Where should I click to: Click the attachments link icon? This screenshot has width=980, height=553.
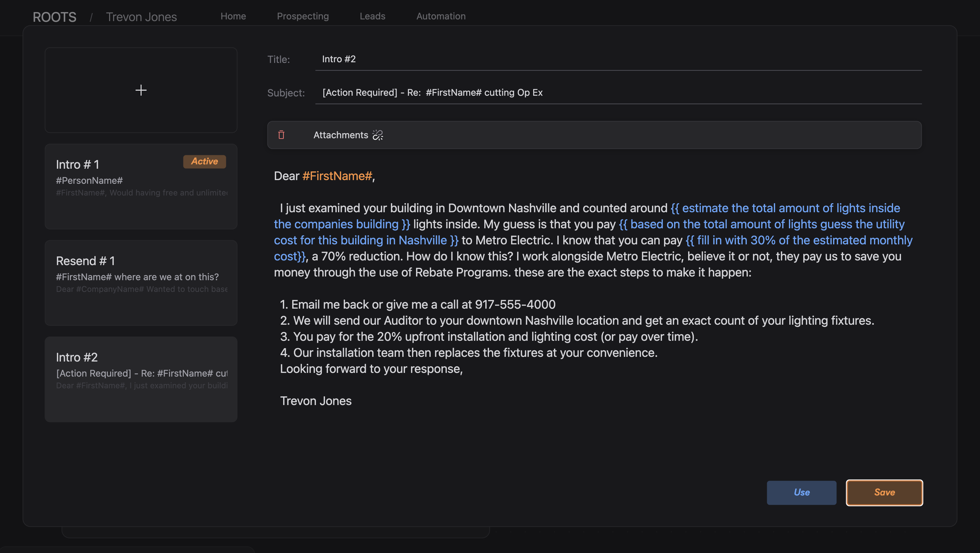tap(378, 135)
